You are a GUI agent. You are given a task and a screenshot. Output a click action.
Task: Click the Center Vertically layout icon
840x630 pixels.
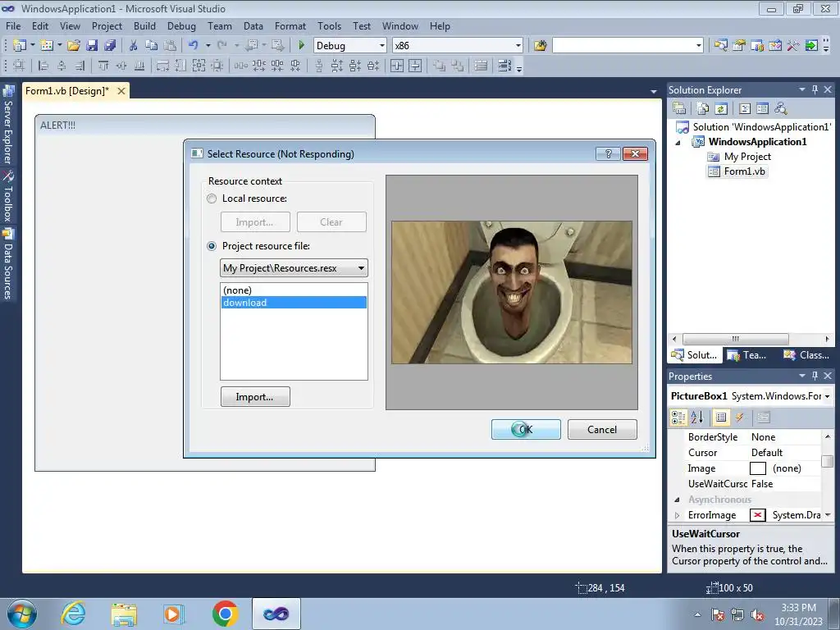pos(415,66)
